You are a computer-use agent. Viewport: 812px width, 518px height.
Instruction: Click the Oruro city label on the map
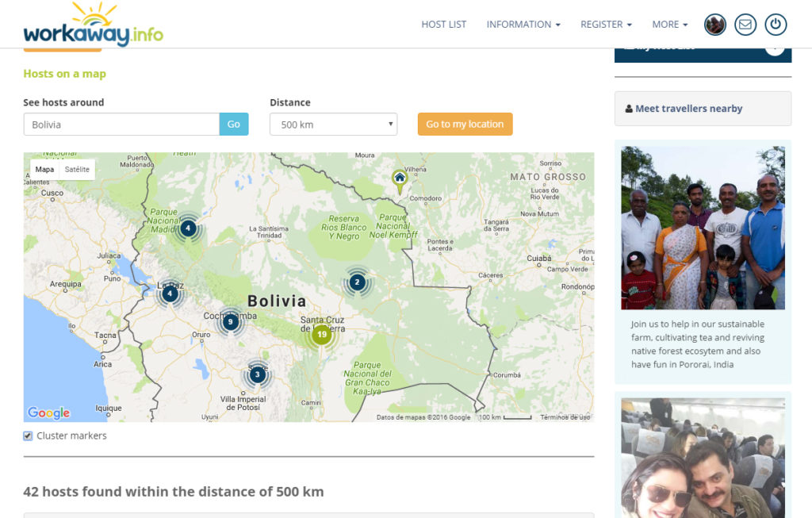(201, 335)
